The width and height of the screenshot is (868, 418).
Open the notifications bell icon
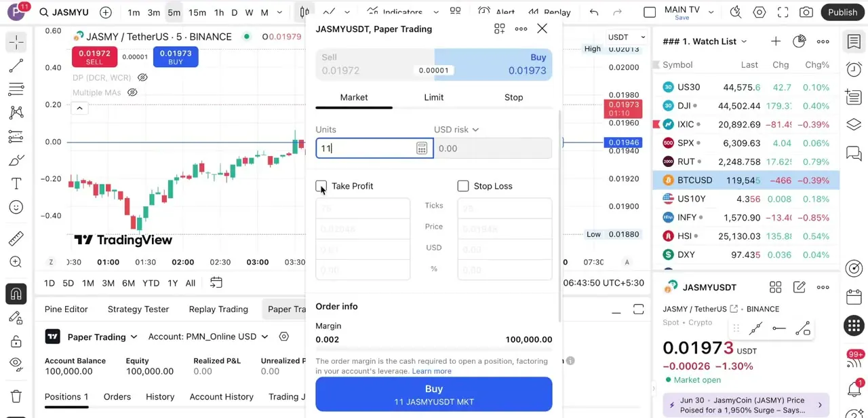point(854,389)
